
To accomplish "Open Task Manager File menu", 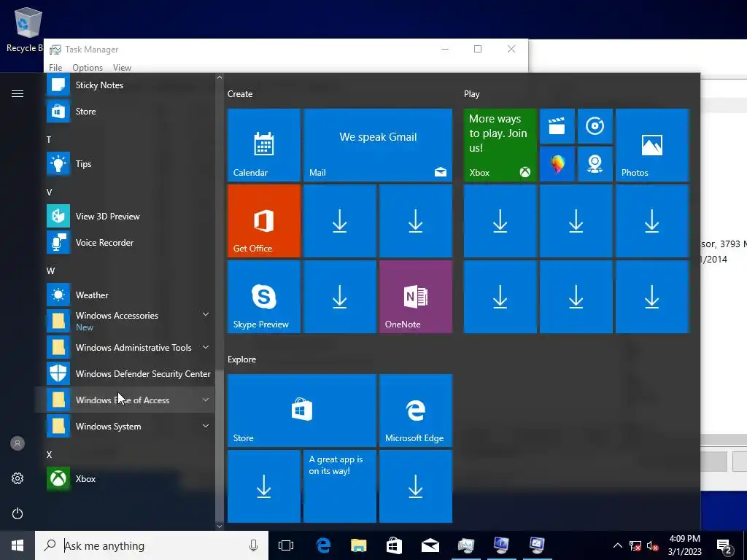I will tap(55, 68).
